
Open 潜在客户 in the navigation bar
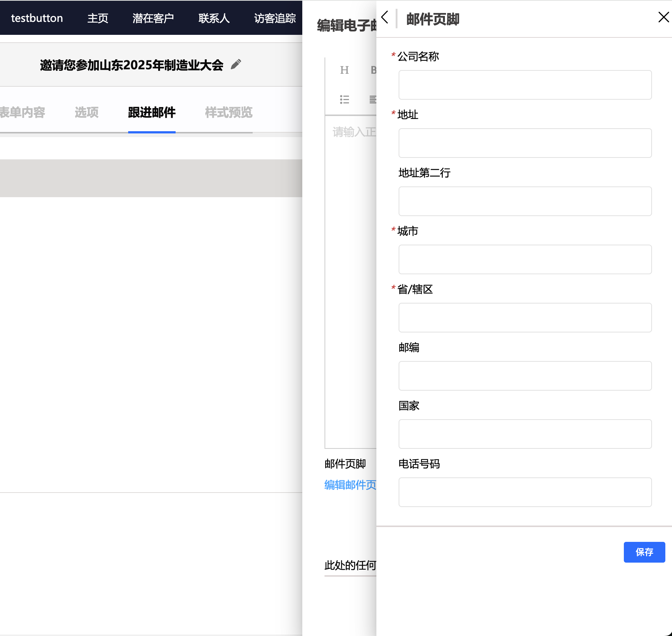153,18
